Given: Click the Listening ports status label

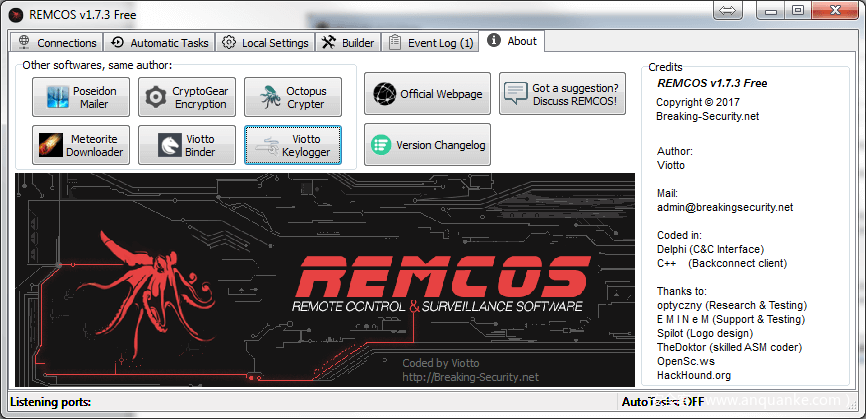Looking at the screenshot, I should (50, 401).
